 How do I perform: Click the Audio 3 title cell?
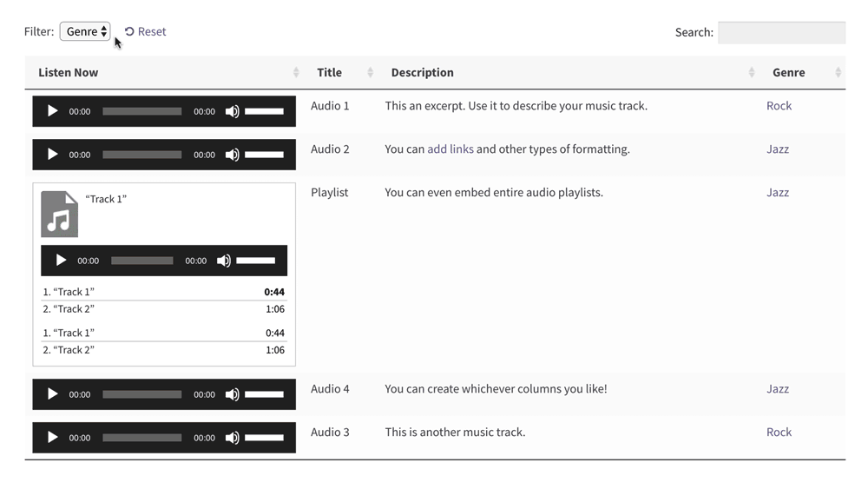click(330, 432)
